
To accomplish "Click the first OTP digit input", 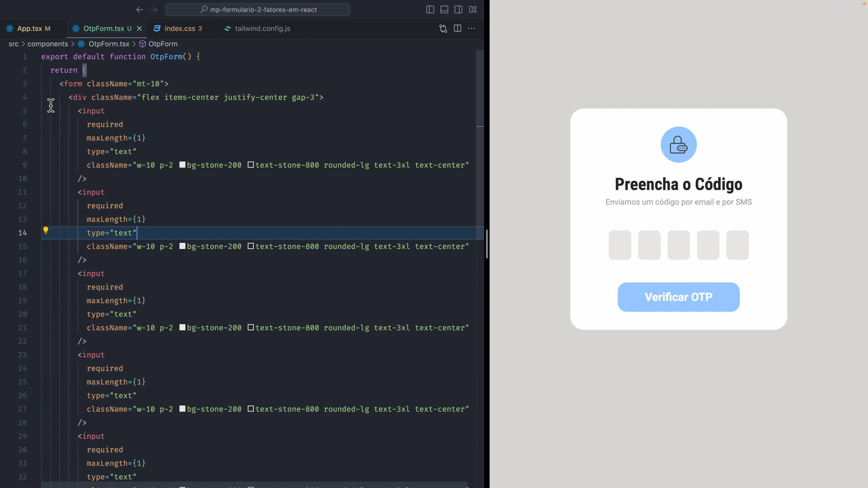I will coord(619,245).
